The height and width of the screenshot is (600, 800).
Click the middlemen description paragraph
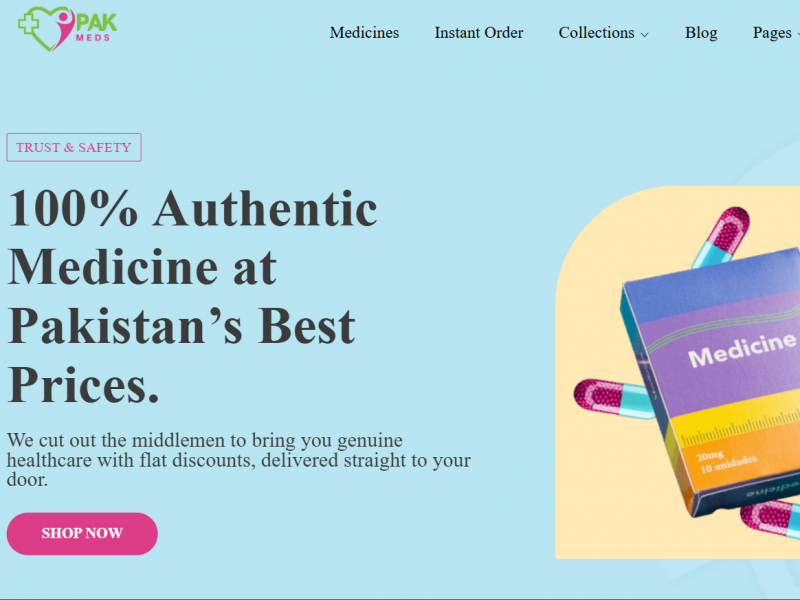click(x=238, y=460)
